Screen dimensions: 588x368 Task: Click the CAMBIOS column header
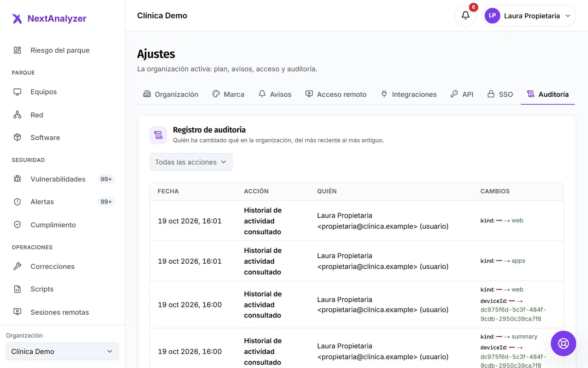[495, 191]
